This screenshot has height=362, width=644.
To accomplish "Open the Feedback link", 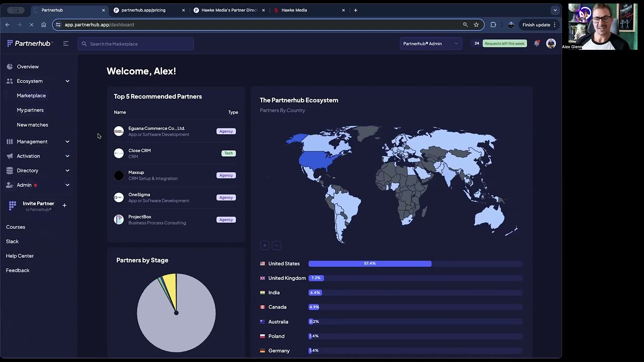I will (x=18, y=270).
